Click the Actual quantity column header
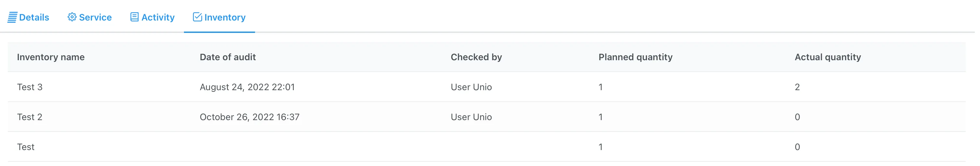The width and height of the screenshot is (980, 166). pyautogui.click(x=828, y=57)
